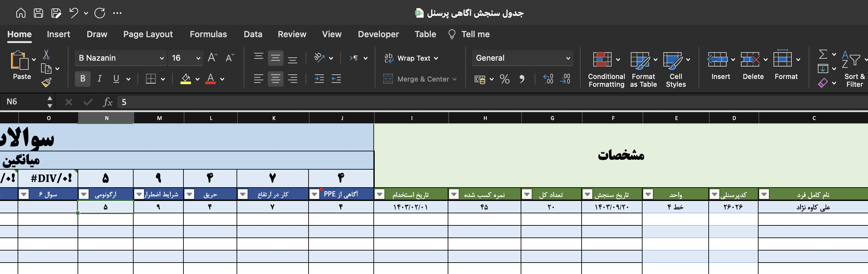Image resolution: width=868 pixels, height=274 pixels.
Task: Click the Increase Font Size icon
Action: pyautogui.click(x=212, y=58)
